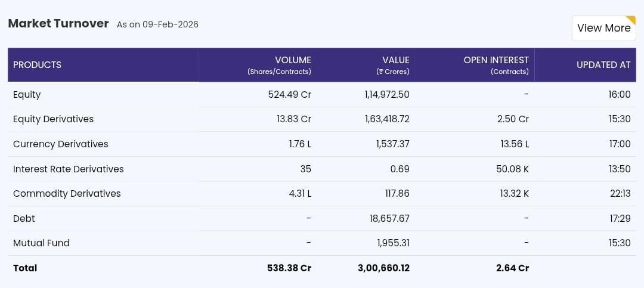Click Interest Rate Derivatives row label
The width and height of the screenshot is (644, 288).
click(68, 169)
